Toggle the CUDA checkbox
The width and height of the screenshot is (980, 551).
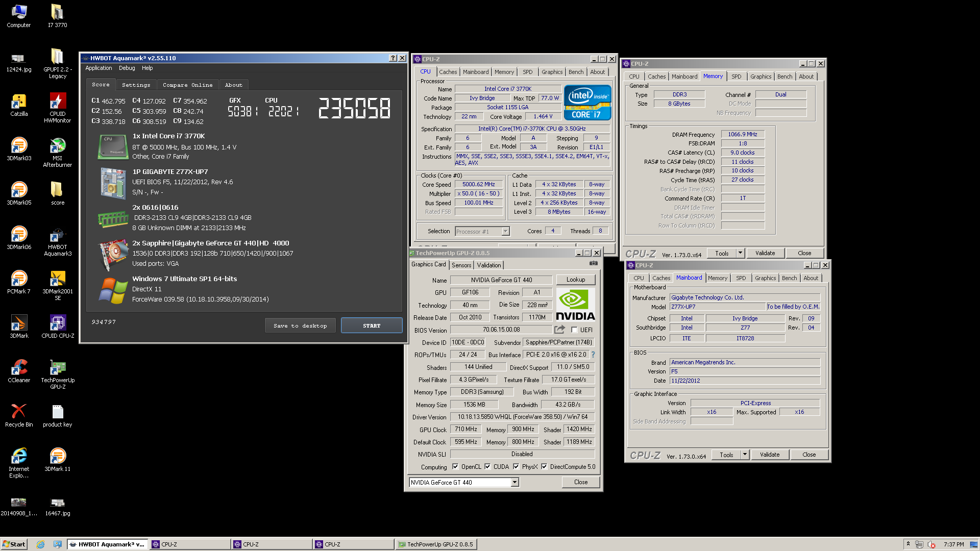tap(487, 466)
